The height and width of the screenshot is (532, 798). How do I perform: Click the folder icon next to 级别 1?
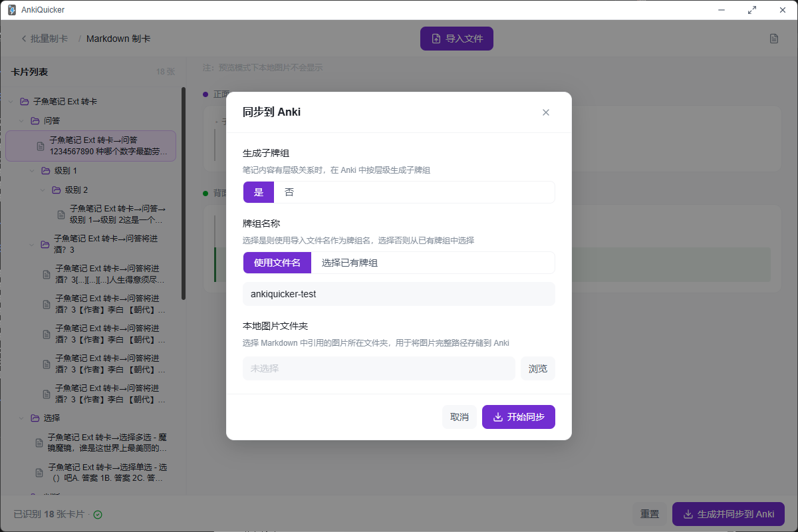(x=46, y=171)
